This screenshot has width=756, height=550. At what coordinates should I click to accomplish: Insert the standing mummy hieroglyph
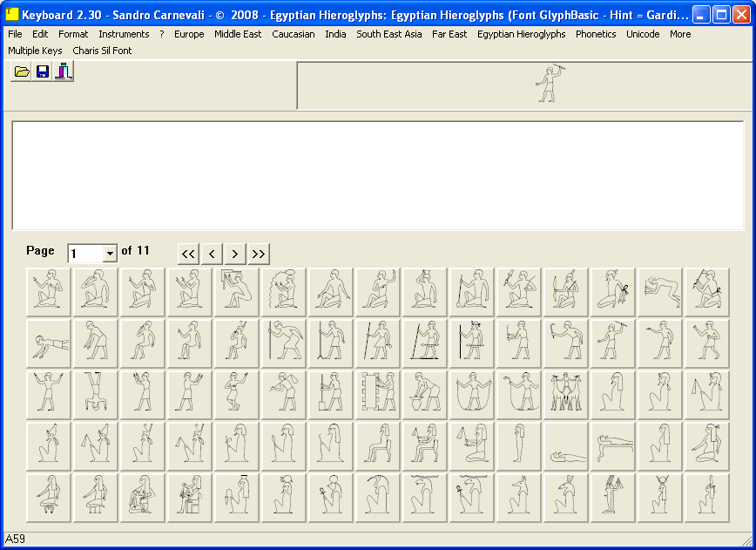519,445
